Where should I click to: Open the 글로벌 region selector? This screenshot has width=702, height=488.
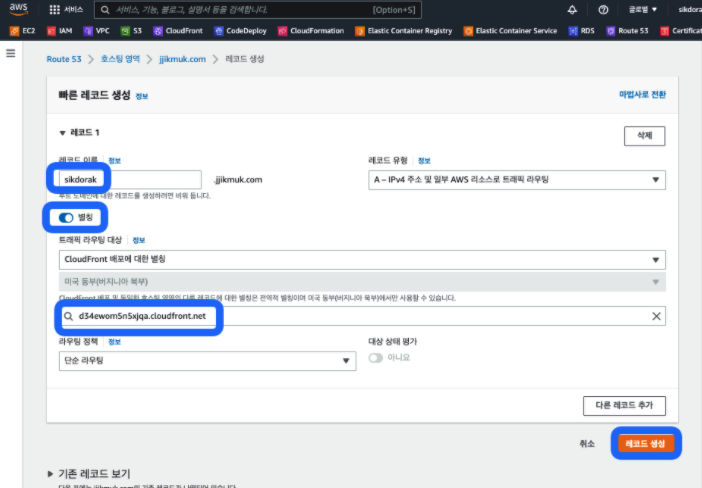[643, 10]
